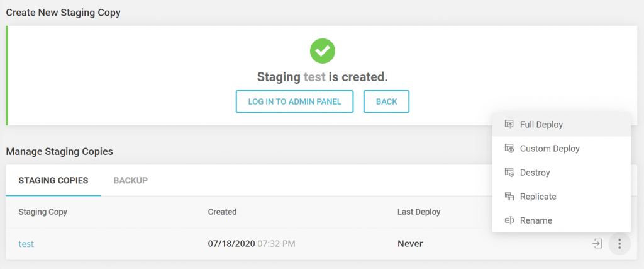Choose Full Deploy from the actions menu

[541, 125]
